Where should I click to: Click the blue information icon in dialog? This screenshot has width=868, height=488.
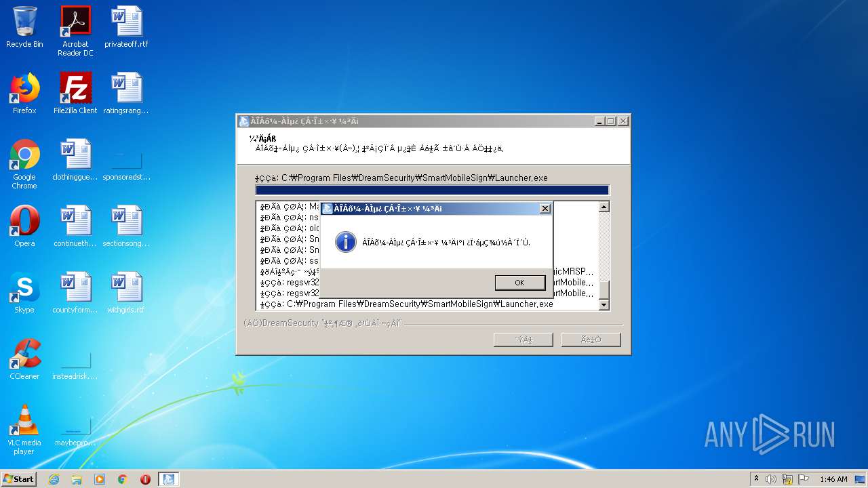point(346,242)
